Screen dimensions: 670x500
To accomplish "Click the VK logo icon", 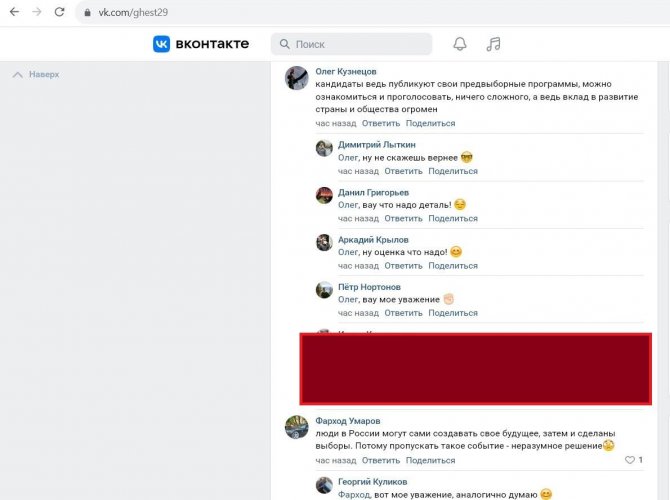I will (162, 44).
